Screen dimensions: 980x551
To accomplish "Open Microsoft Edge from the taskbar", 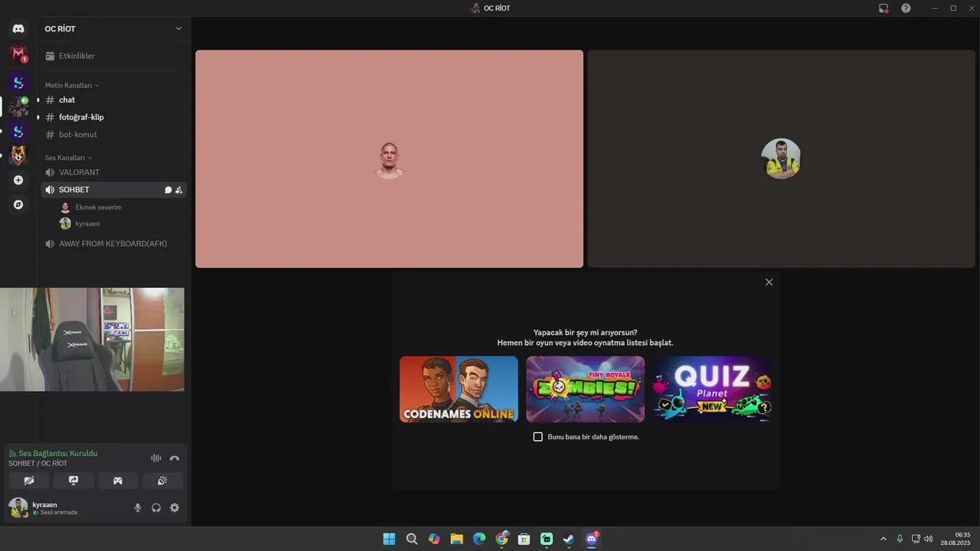I will coord(479,539).
